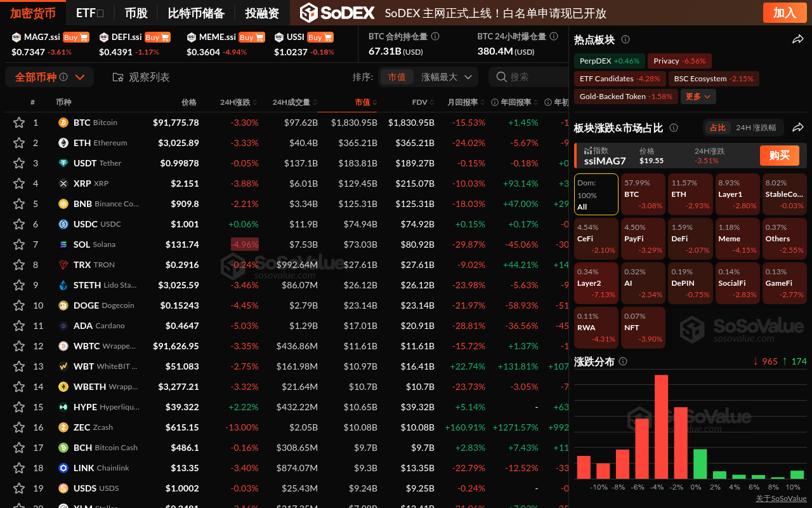Select the BTC 57.99% heatmap tile

pyautogui.click(x=643, y=194)
